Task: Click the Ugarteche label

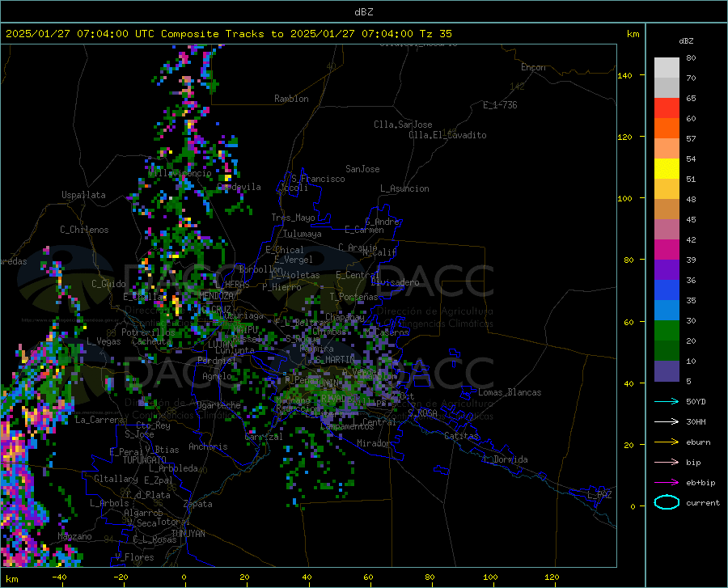Action: click(218, 405)
